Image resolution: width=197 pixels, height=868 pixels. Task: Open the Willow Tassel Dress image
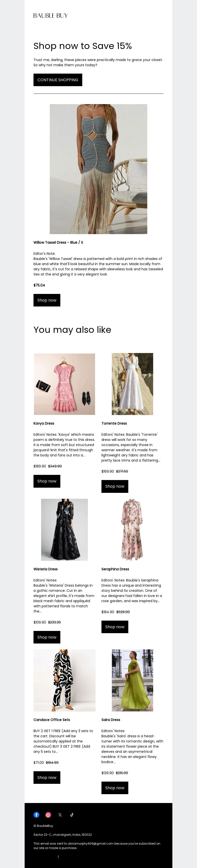98,169
